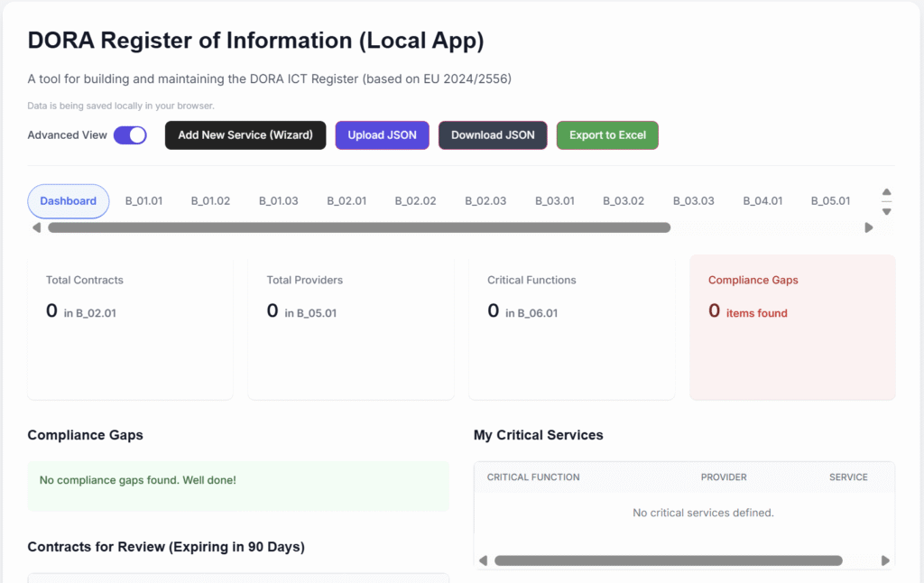The height and width of the screenshot is (583, 924).
Task: Go to the B_03.02 tab
Action: (624, 201)
